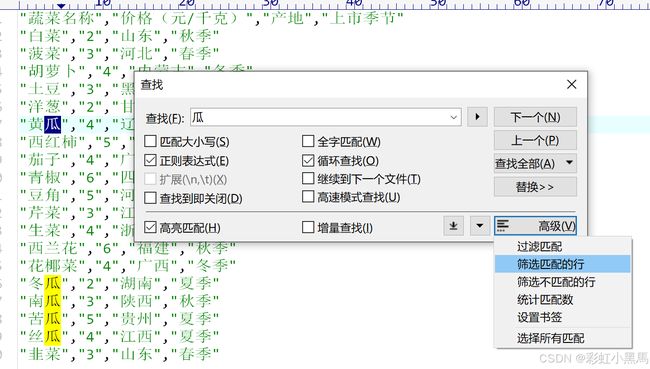Enable 全字匹配(W) checkbox
This screenshot has width=650, height=369.
click(x=308, y=141)
